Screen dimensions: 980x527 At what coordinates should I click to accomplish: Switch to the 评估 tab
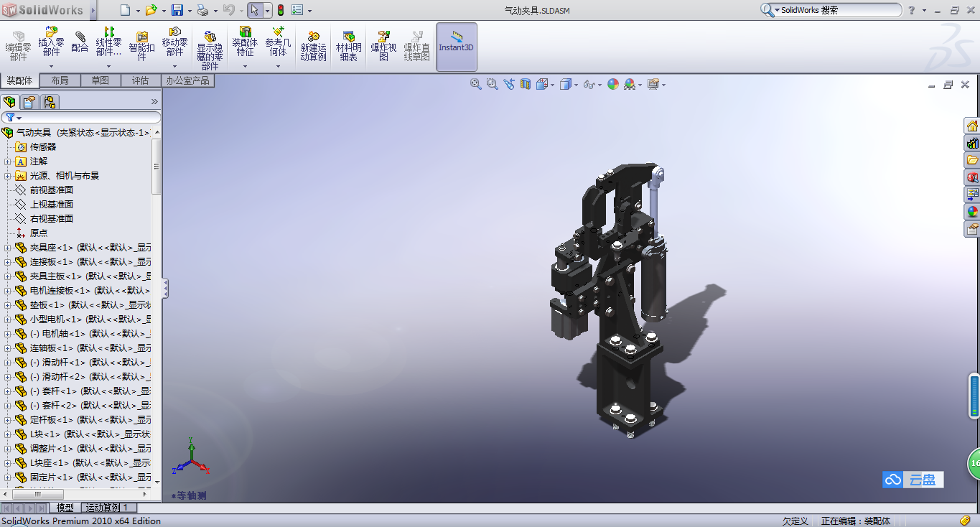point(141,80)
